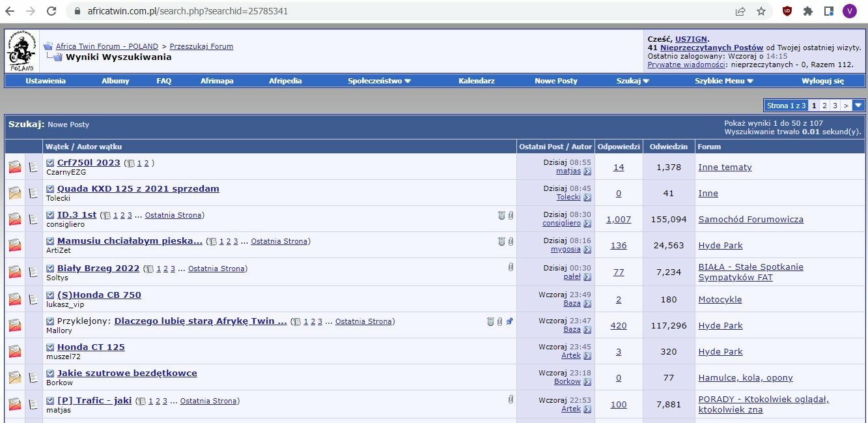The height and width of the screenshot is (423, 868).
Task: Open Nieprzeczytanych Postów link
Action: pyautogui.click(x=712, y=48)
